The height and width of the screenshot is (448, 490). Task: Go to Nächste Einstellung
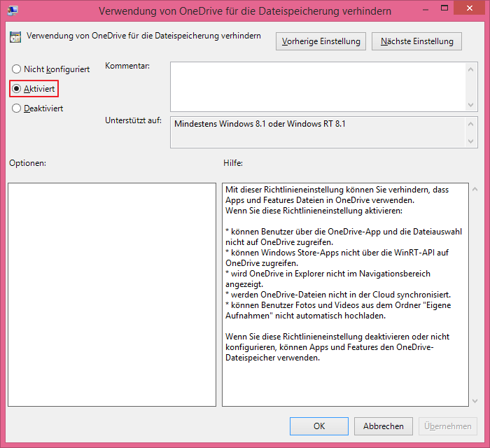pos(416,41)
